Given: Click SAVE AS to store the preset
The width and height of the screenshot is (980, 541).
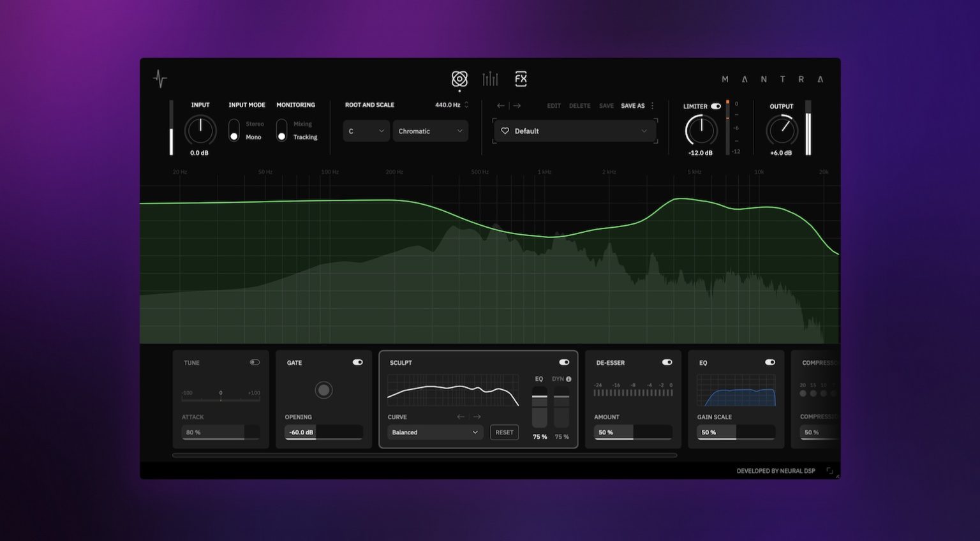Looking at the screenshot, I should click(x=634, y=105).
